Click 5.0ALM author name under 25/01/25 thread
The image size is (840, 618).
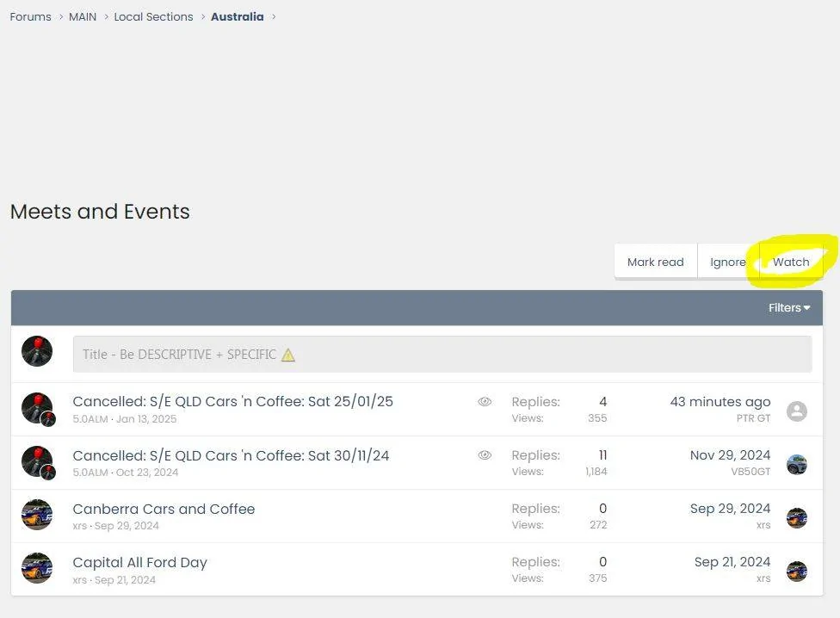pos(90,419)
